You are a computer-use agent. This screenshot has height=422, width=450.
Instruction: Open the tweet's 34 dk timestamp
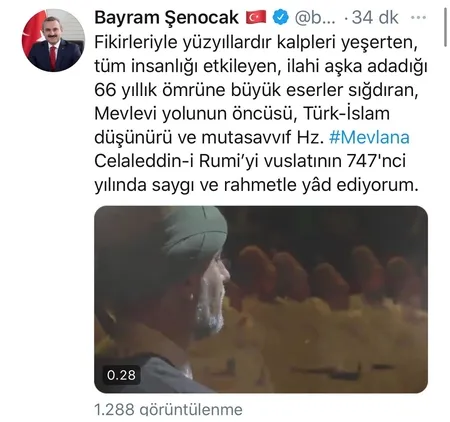375,18
